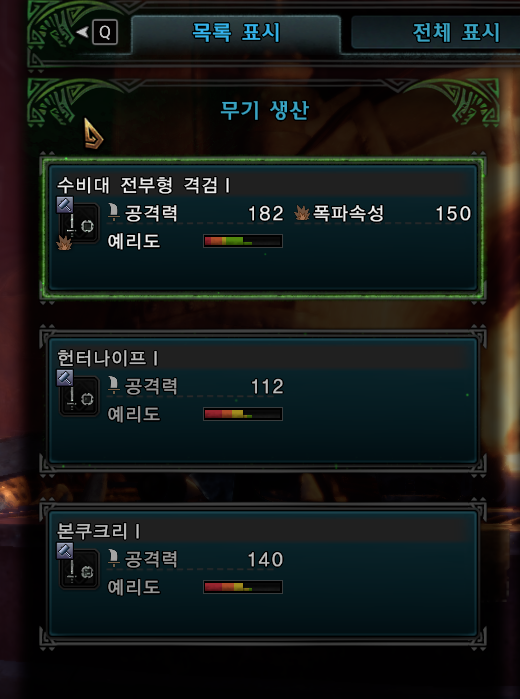Click the attack icon beside 공격력 182
The width and height of the screenshot is (520, 699).
[x=114, y=213]
